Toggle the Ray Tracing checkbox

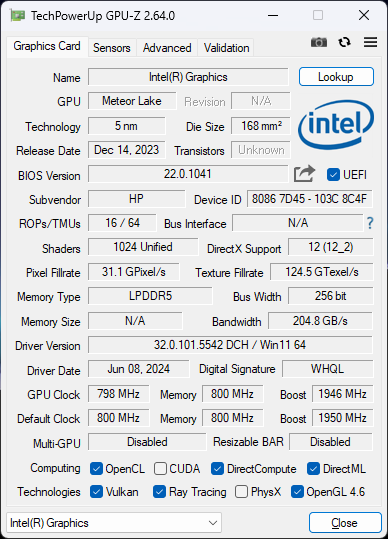(159, 492)
